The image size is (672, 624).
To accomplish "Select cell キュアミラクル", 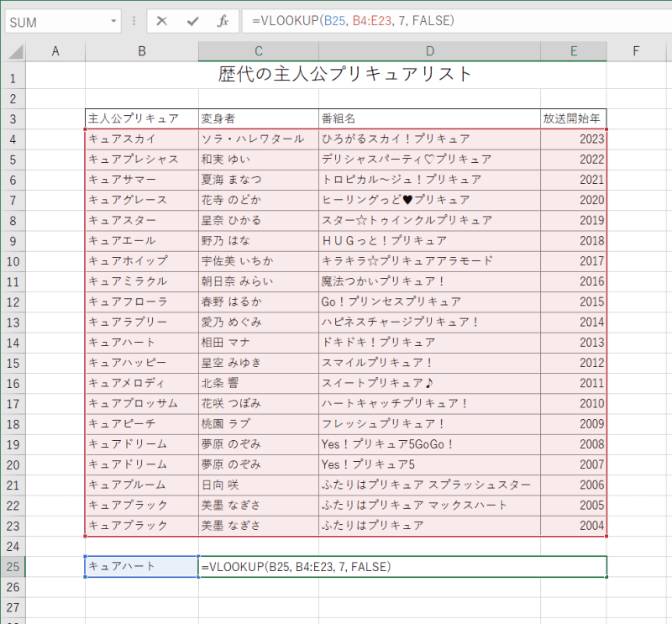I will coord(142,281).
